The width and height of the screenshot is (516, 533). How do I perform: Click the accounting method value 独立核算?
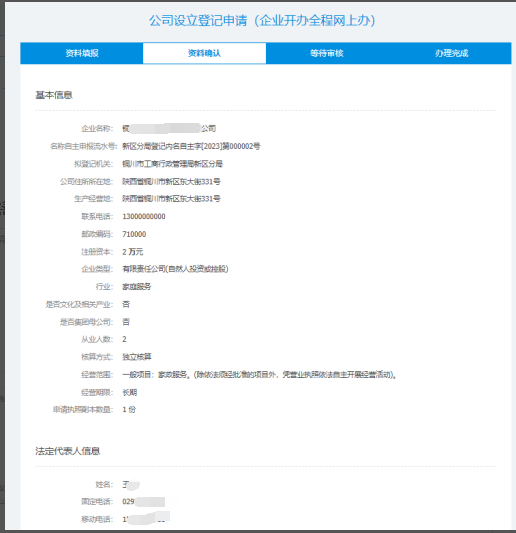point(137,357)
